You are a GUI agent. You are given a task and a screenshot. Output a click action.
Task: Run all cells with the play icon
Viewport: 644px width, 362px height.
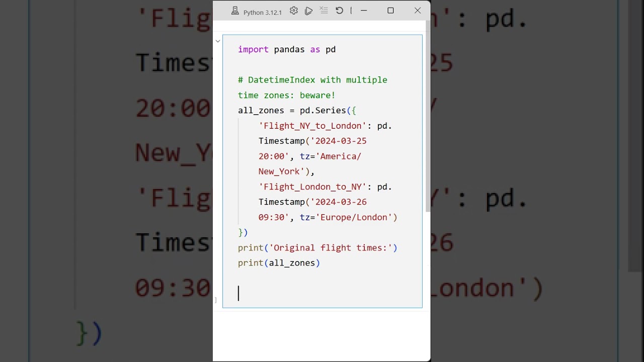[309, 11]
